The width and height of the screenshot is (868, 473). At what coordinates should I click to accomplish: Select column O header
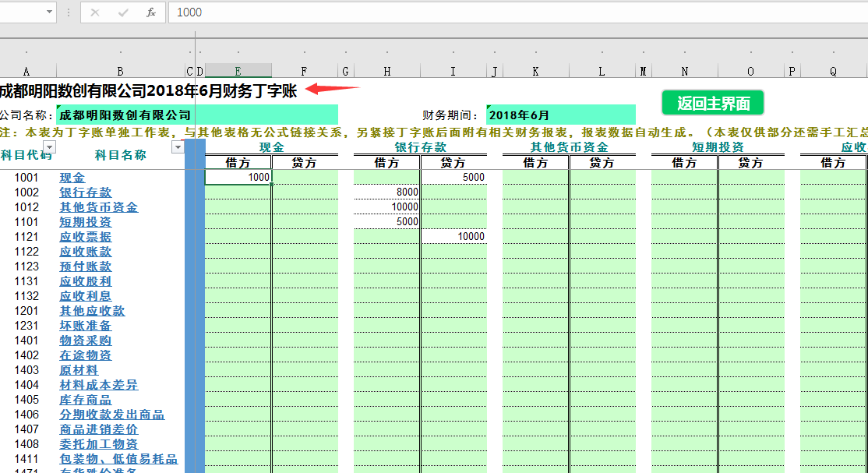pos(750,72)
